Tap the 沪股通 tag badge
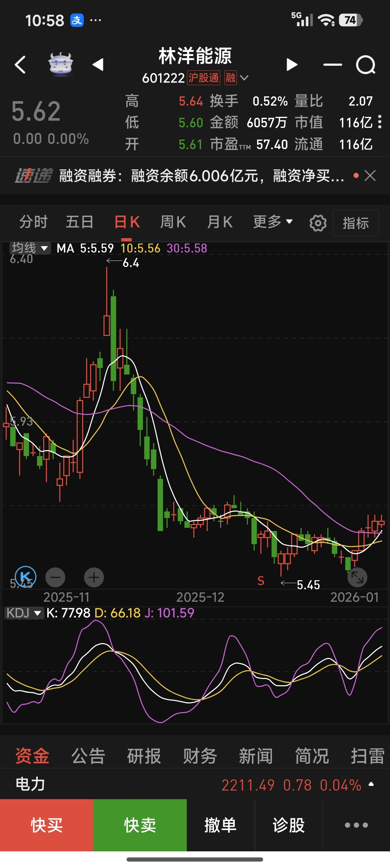 pos(204,78)
